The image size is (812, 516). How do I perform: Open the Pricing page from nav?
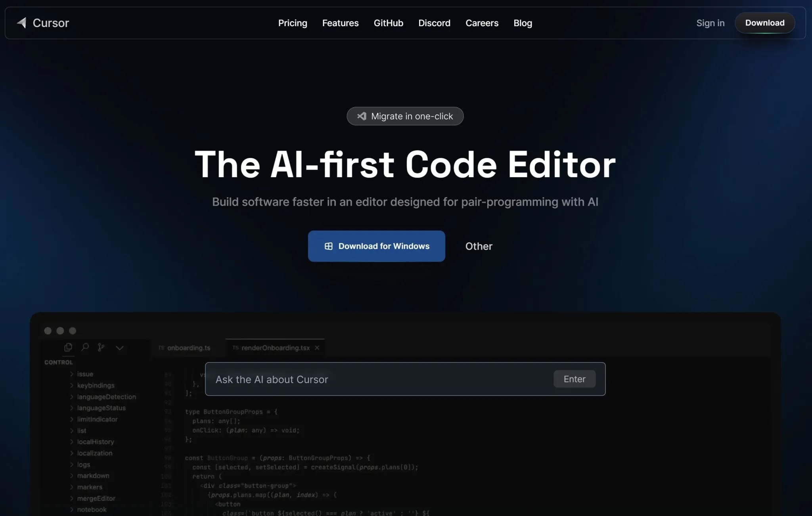tap(292, 23)
